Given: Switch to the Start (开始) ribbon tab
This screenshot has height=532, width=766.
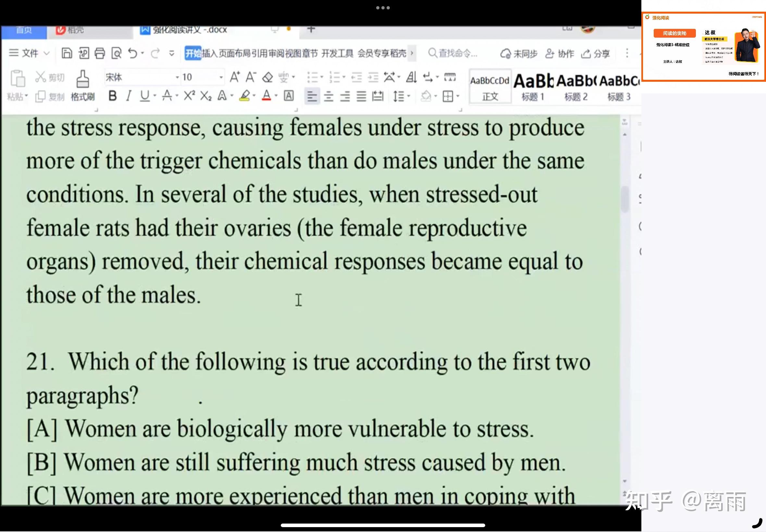Looking at the screenshot, I should coord(193,53).
